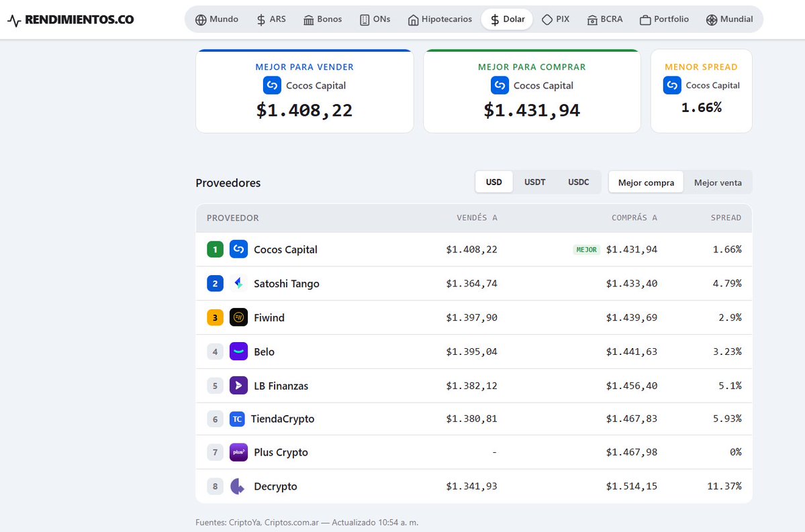This screenshot has width=805, height=532.
Task: Select the Satoshi Tango provider name
Action: pyautogui.click(x=287, y=284)
